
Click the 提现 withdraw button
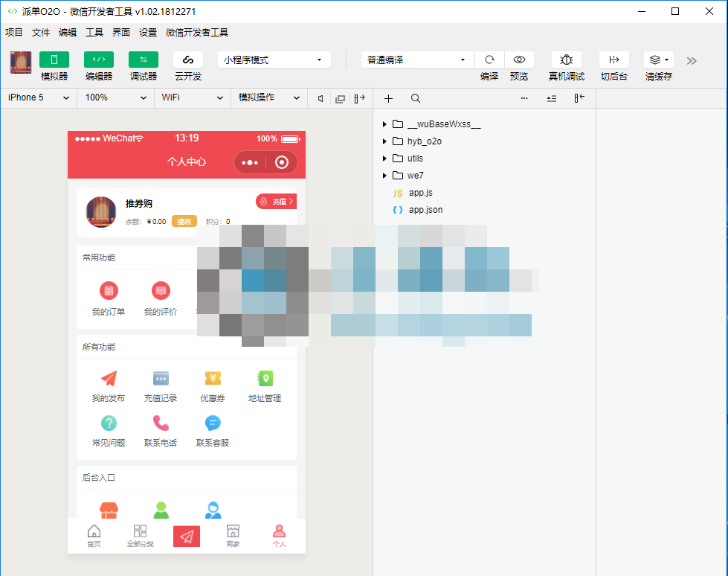click(184, 222)
